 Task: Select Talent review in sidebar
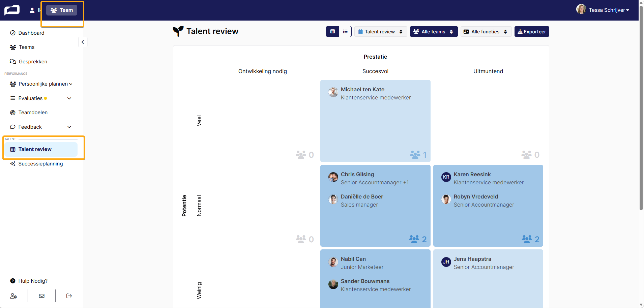click(41, 149)
